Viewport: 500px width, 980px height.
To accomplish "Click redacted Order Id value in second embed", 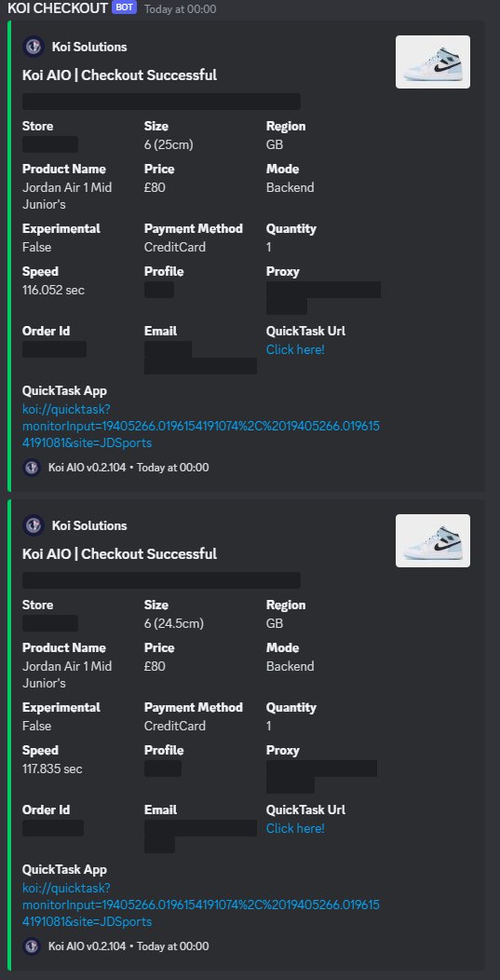I will (x=53, y=828).
